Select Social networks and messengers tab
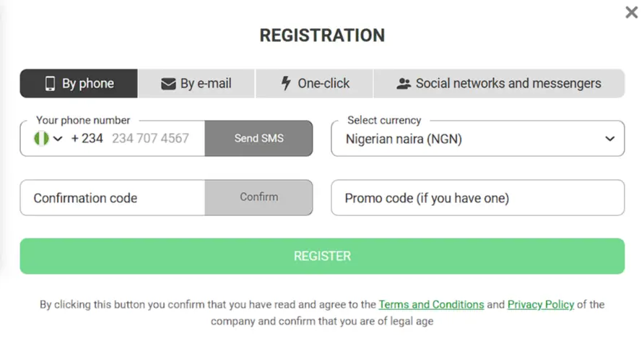644x357 pixels. point(499,84)
